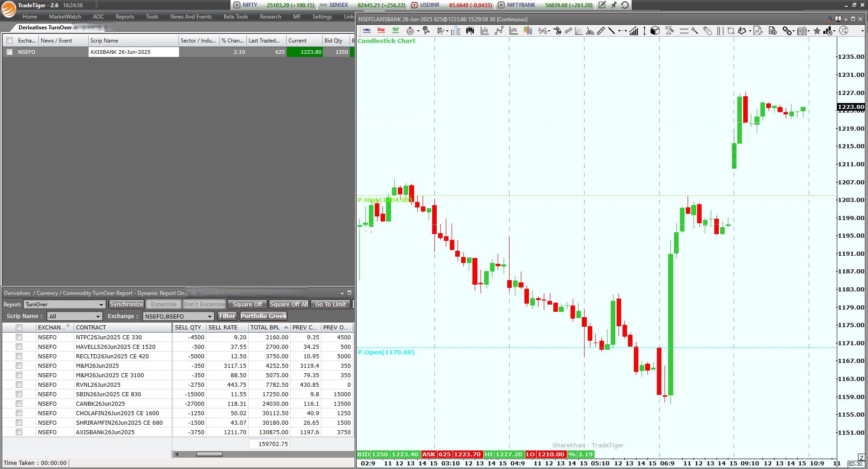Click the star favorite icon in chart toolbar
The image size is (868, 469).
tap(817, 31)
